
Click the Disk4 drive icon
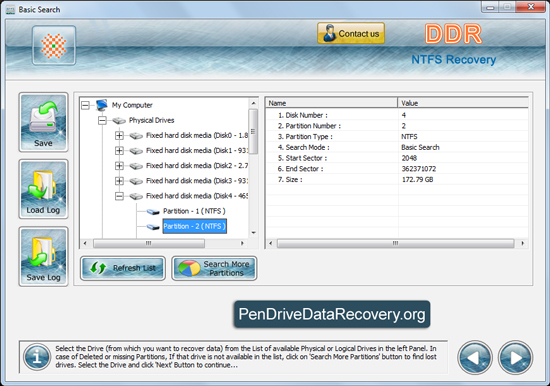(136, 196)
